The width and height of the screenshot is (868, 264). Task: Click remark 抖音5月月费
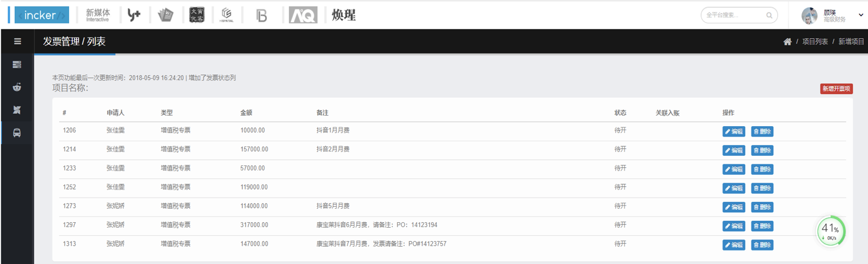(x=333, y=206)
